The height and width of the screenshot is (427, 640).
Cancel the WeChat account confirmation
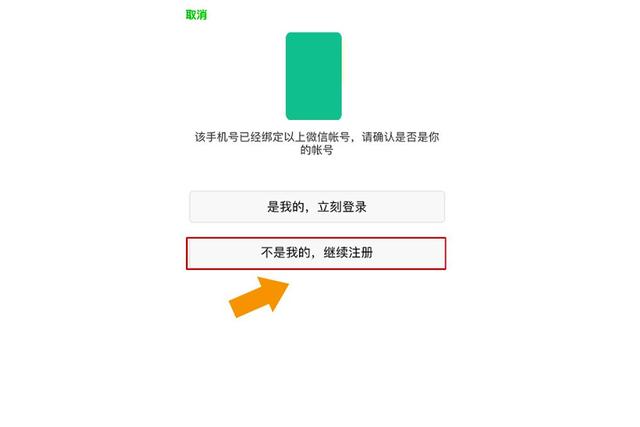pyautogui.click(x=196, y=15)
